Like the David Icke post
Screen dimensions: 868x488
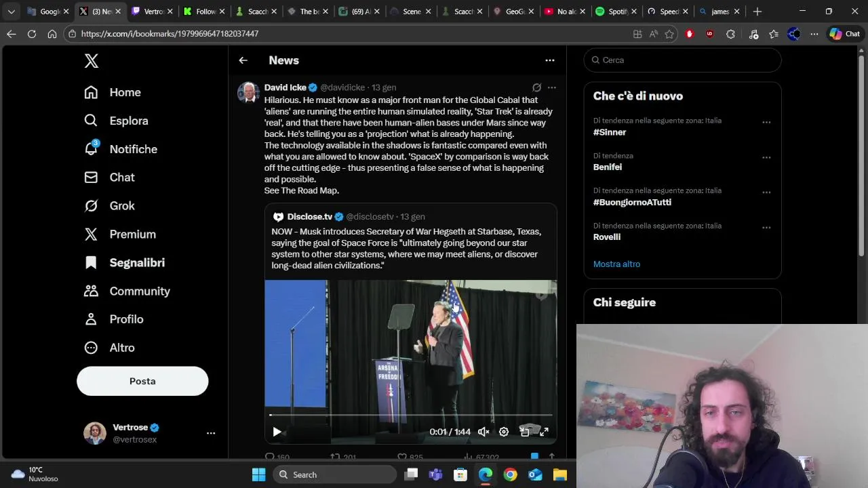401,457
